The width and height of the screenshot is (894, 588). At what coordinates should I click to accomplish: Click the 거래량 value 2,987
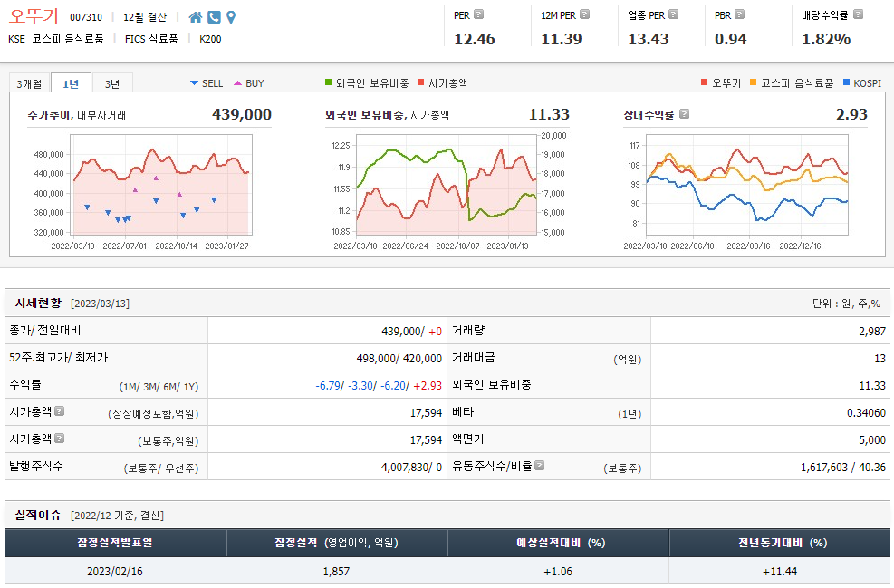[x=872, y=331]
